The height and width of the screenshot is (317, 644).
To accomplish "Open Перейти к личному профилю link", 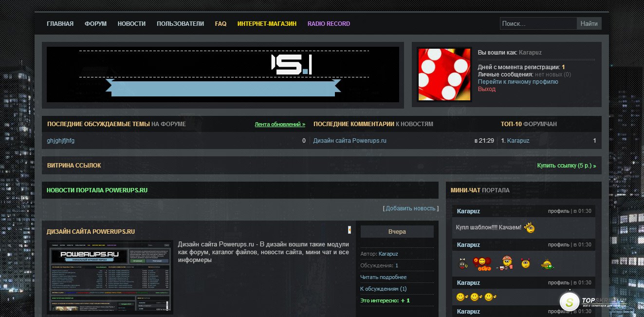I will [x=518, y=82].
